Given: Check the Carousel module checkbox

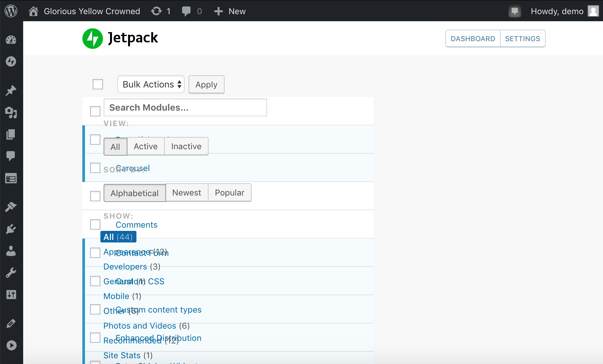Looking at the screenshot, I should click(x=95, y=168).
